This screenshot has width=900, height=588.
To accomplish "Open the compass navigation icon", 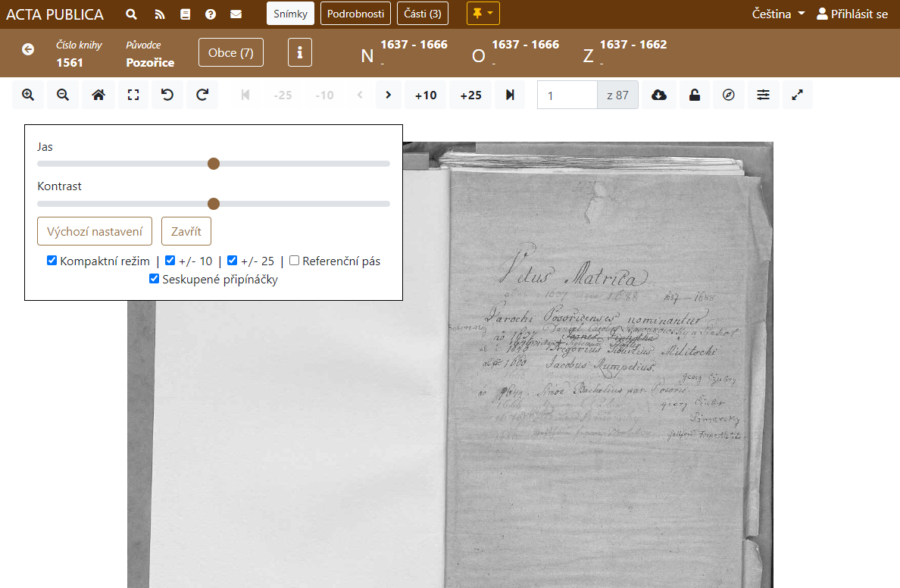I will coord(729,95).
